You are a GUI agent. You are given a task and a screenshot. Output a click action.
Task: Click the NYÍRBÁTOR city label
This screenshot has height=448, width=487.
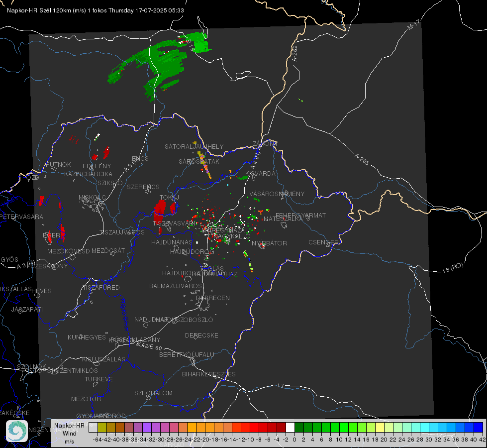pyautogui.click(x=269, y=243)
